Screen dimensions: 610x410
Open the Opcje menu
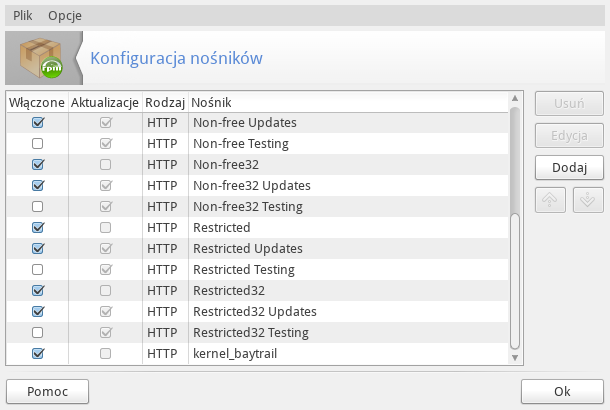click(65, 16)
